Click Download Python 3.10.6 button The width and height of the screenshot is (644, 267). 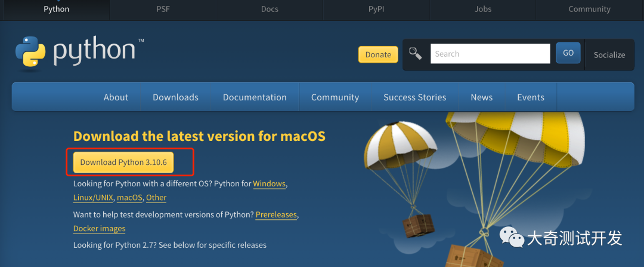coord(123,162)
